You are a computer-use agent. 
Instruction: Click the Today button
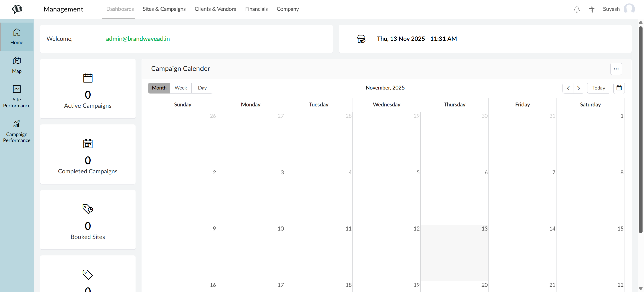click(x=598, y=88)
